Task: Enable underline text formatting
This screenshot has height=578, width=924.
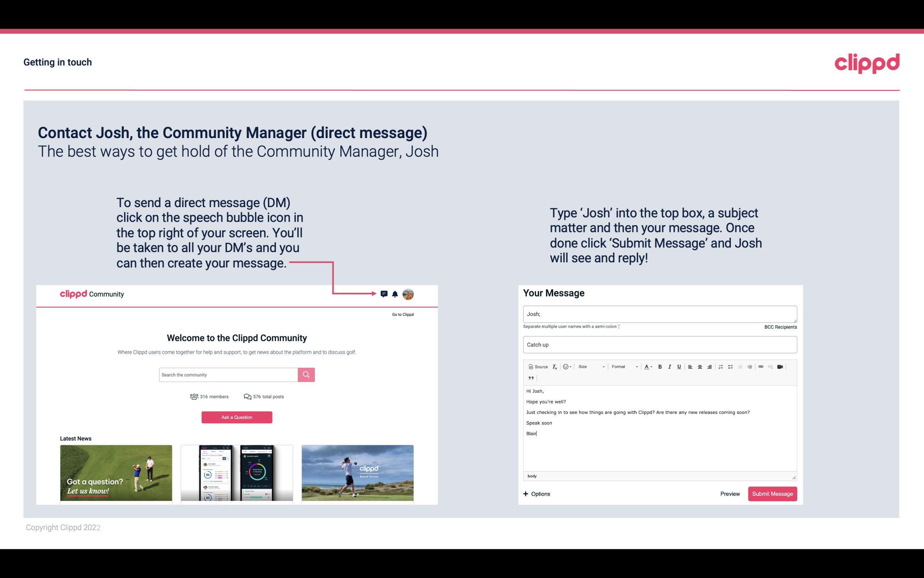Action: [x=678, y=367]
